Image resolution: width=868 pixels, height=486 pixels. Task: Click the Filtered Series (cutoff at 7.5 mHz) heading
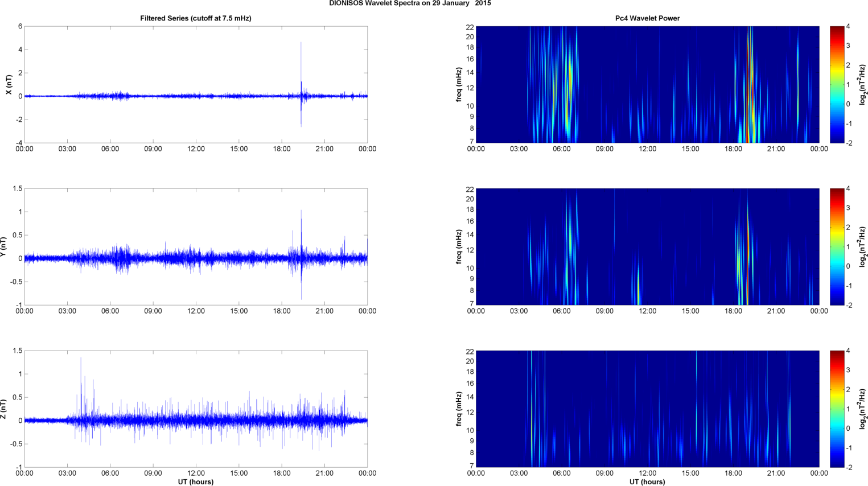click(196, 18)
